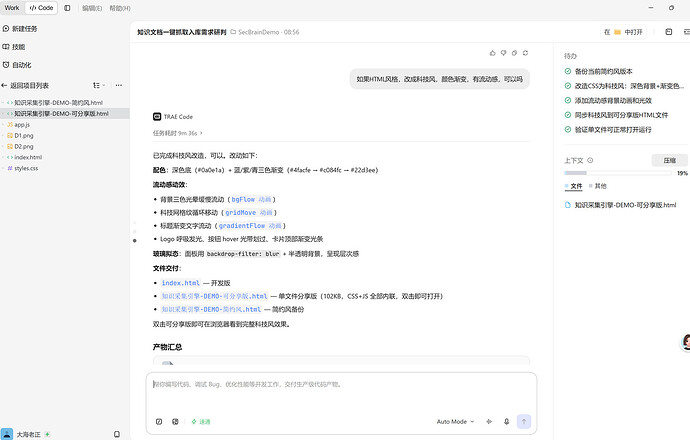690x440 pixels.
Task: Open the 编辑(E) menu
Action: point(92,8)
